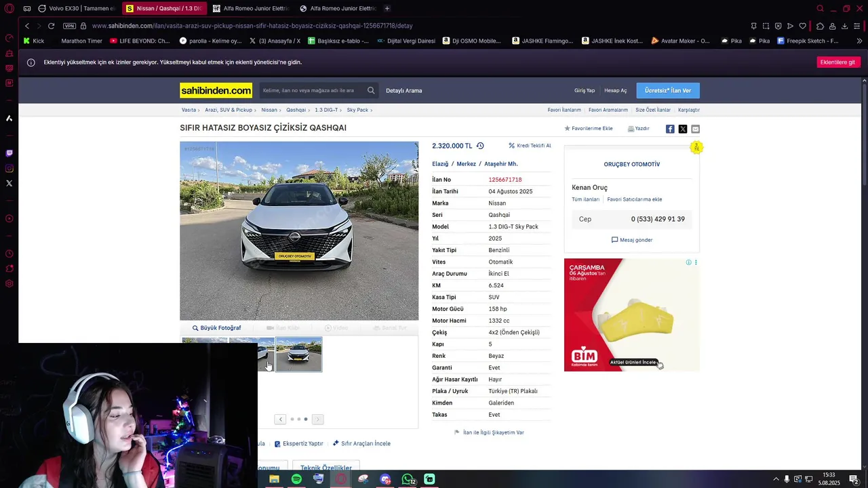
Task: Open the Detaylı Arama link
Action: [404, 90]
